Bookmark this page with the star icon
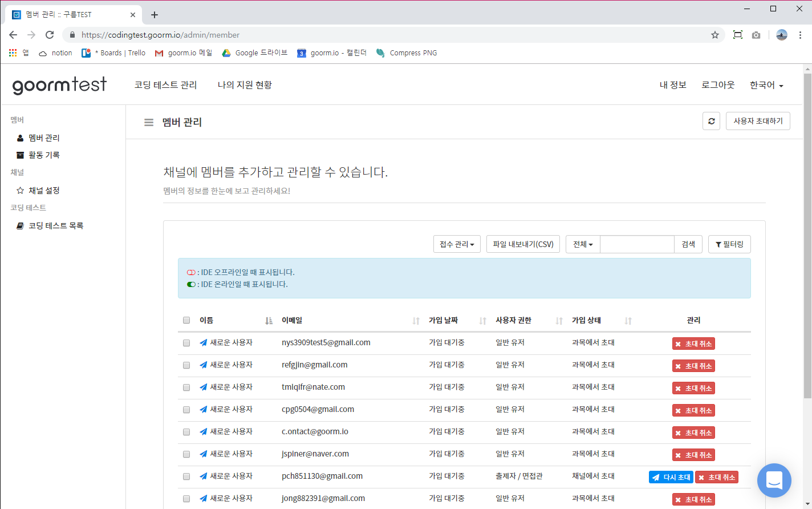This screenshot has width=812, height=509. pos(714,35)
